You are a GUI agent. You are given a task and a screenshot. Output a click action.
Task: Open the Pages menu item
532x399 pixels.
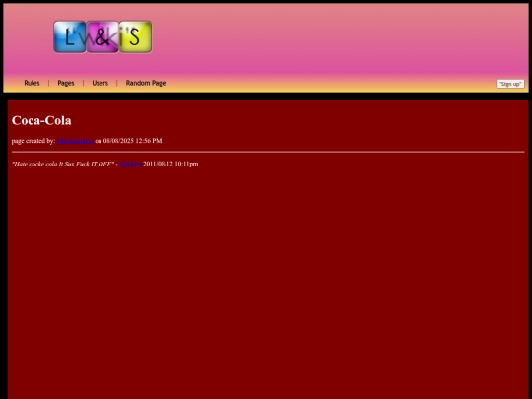(x=66, y=83)
